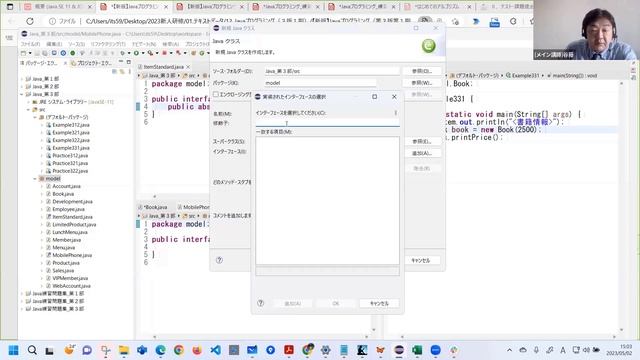Open Excel from the taskbar
The image size is (640, 360).
pos(417,350)
